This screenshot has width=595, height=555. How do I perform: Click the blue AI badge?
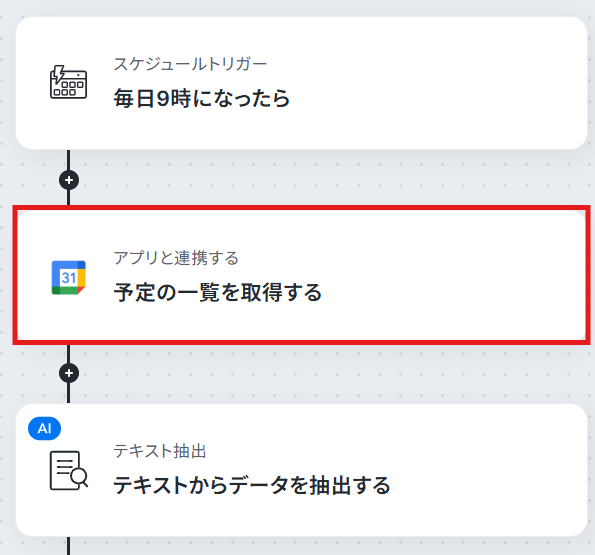tap(44, 428)
